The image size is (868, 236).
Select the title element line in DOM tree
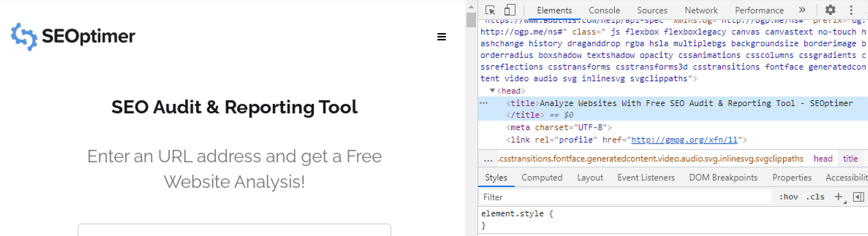click(x=673, y=109)
